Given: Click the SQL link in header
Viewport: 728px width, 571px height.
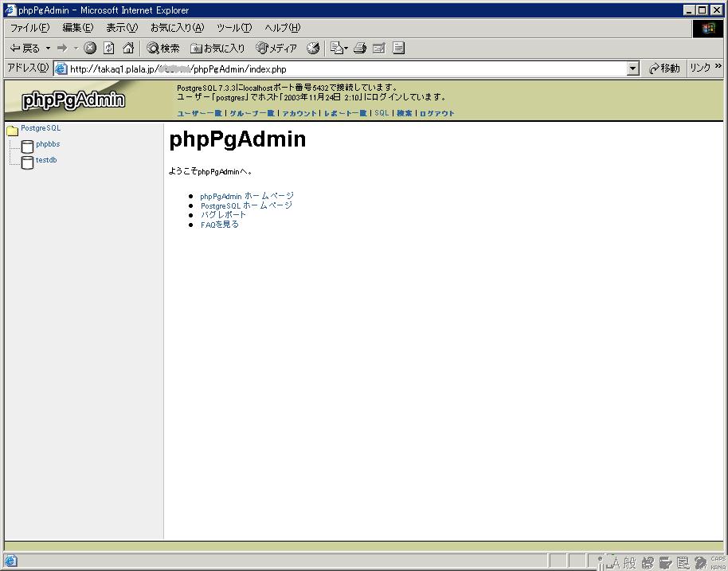Looking at the screenshot, I should tap(382, 113).
